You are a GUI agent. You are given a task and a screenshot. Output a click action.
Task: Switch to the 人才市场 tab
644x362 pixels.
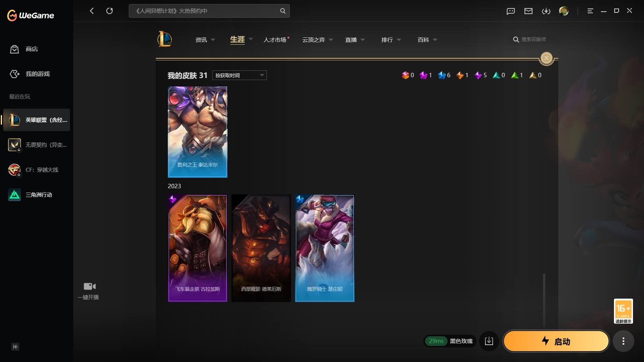click(275, 40)
